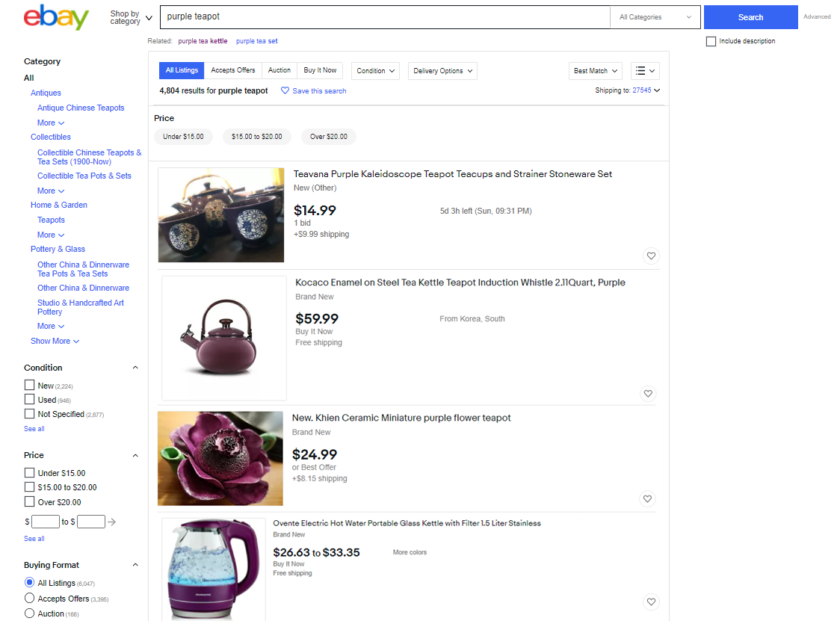Image resolution: width=840 pixels, height=621 pixels.
Task: Heart the Khien Ceramic Miniature teapot
Action: [648, 499]
